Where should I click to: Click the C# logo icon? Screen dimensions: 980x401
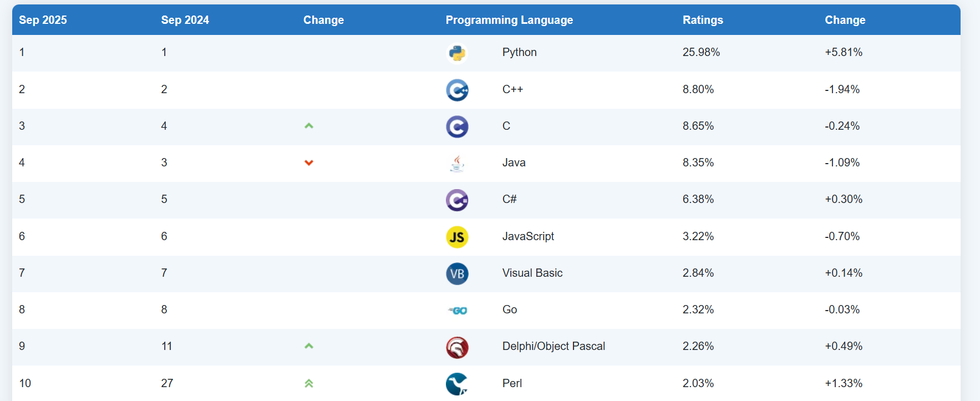(457, 200)
